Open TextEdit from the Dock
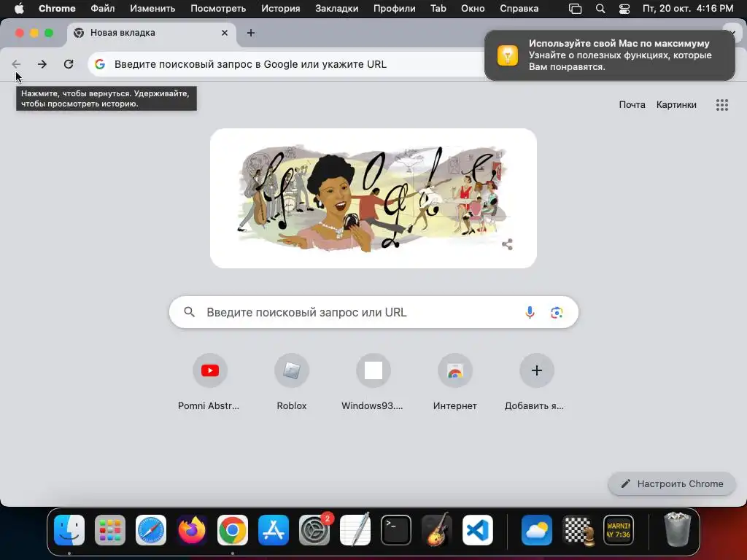This screenshot has height=560, width=747. 355,530
